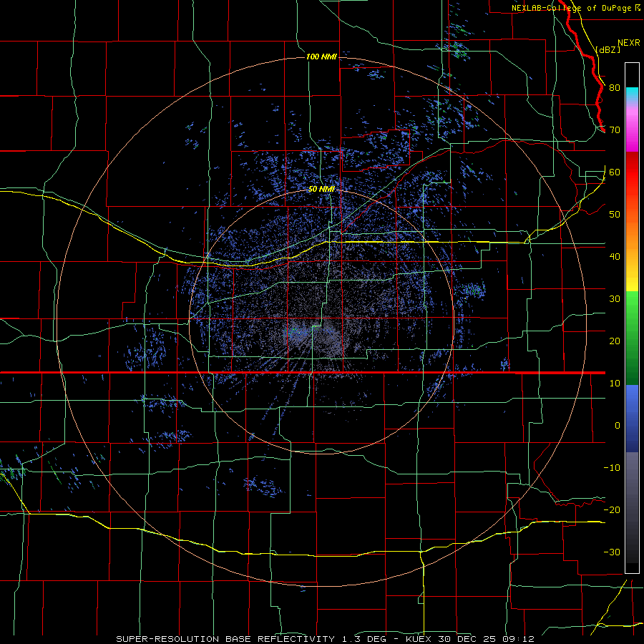This screenshot has width=644, height=644.
Task: Click the NEXR label above the color scale
Action: tap(628, 43)
